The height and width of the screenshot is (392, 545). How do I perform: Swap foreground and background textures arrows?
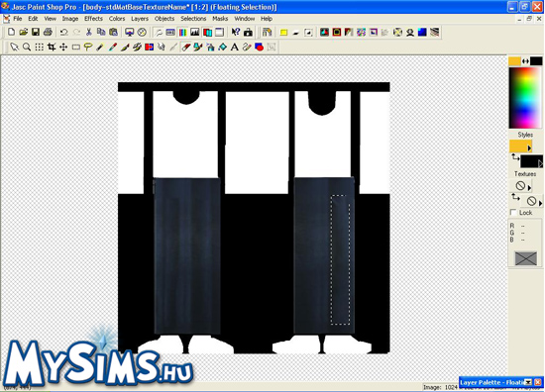(x=515, y=198)
